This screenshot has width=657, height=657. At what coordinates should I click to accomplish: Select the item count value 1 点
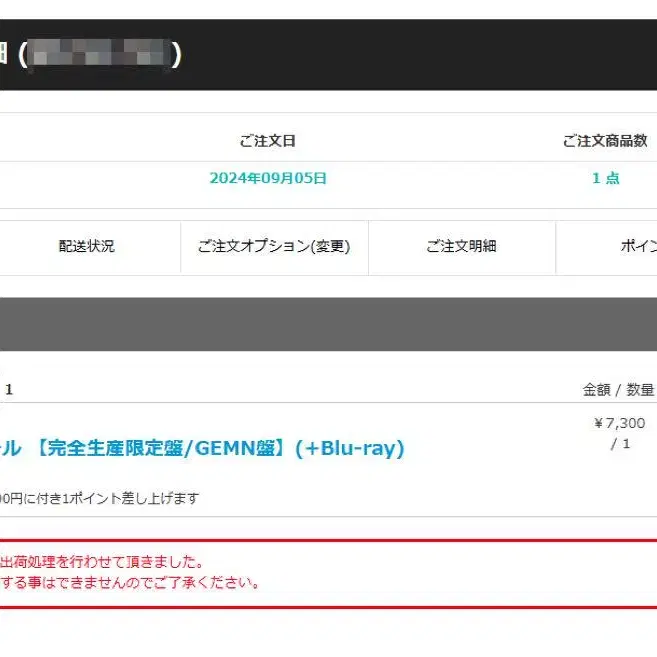coord(606,178)
